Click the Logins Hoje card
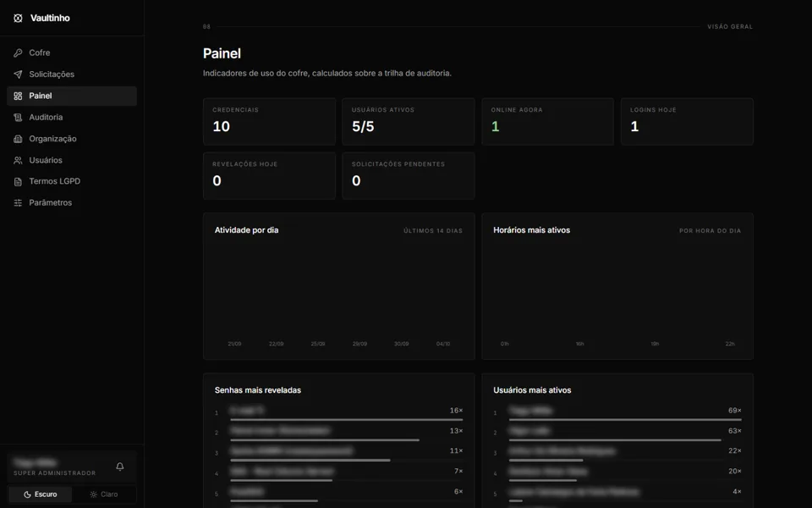The height and width of the screenshot is (508, 812). tap(687, 122)
